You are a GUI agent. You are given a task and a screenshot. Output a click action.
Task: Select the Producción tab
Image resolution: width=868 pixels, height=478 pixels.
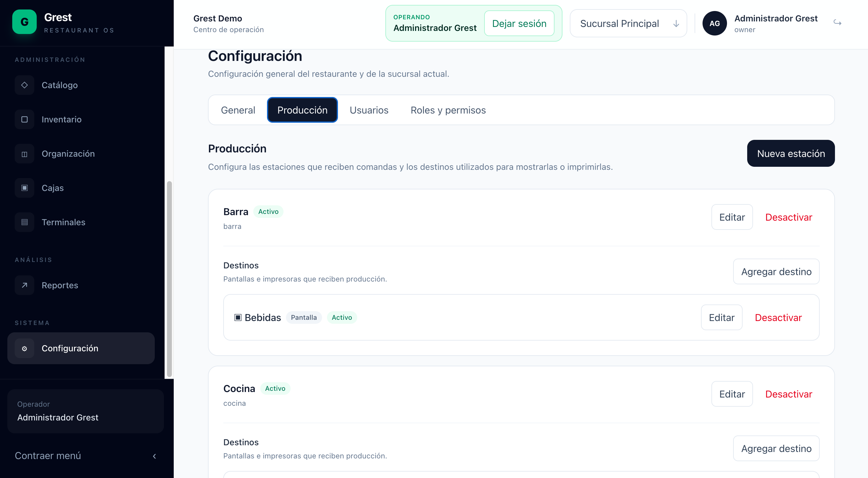pos(302,110)
